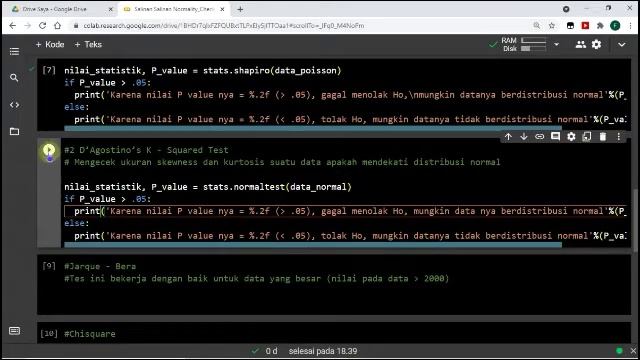Mirror the cell in a tab
640x360 pixels.
(587, 137)
